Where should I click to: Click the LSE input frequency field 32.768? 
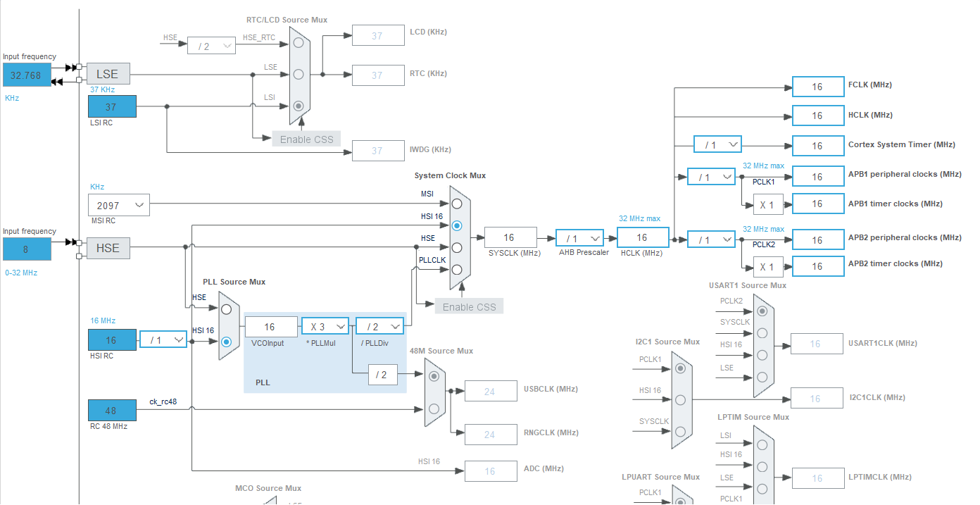[27, 75]
